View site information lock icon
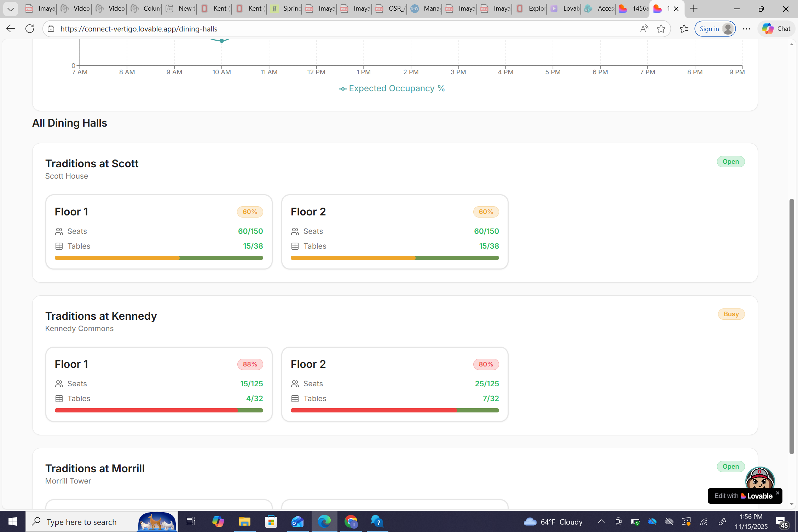The height and width of the screenshot is (532, 798). [x=51, y=29]
